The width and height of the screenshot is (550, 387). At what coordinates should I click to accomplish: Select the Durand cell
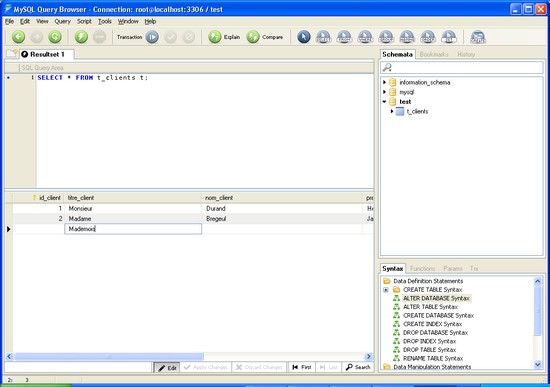(282, 208)
